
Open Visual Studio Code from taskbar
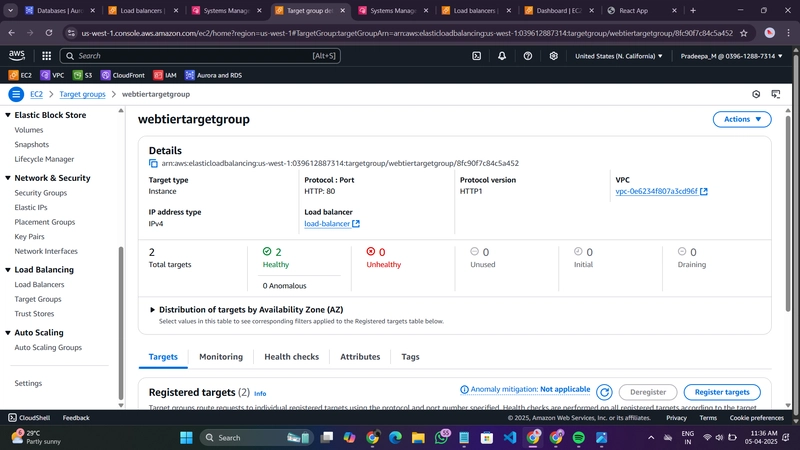pos(510,438)
